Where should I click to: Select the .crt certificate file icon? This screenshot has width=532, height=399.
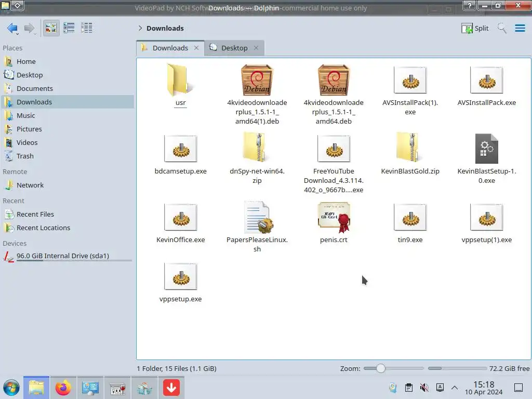pos(334,217)
